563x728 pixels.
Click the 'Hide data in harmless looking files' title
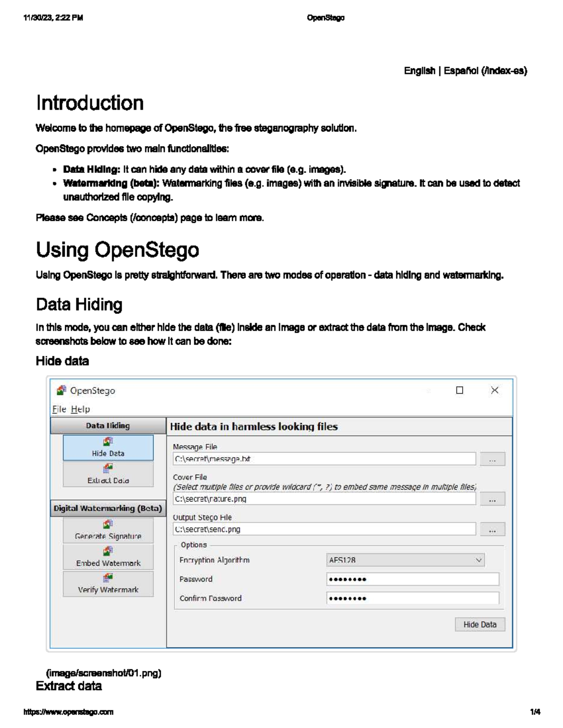point(254,427)
